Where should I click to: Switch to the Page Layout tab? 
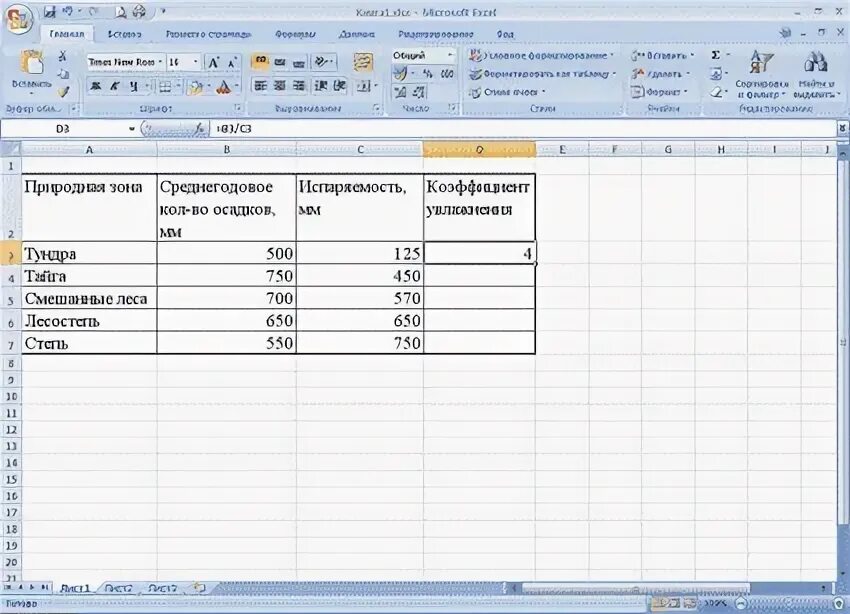click(x=208, y=34)
